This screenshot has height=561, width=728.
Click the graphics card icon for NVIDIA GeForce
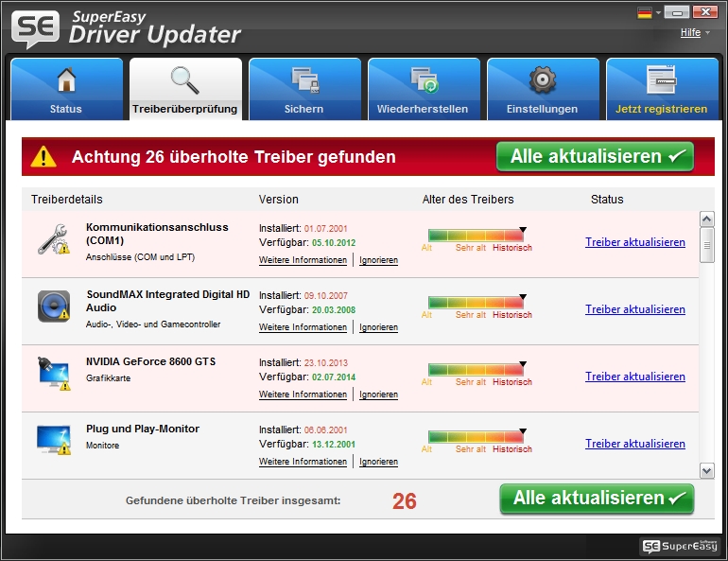click(x=54, y=374)
